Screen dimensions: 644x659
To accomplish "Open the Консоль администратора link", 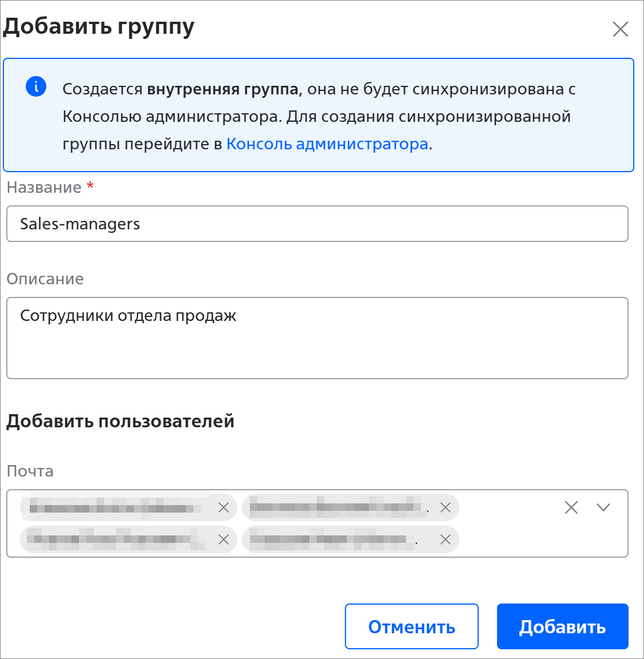I will click(x=327, y=144).
